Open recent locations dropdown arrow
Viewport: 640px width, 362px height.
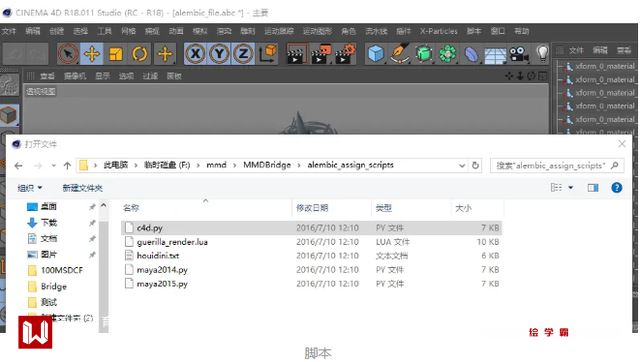click(x=53, y=165)
